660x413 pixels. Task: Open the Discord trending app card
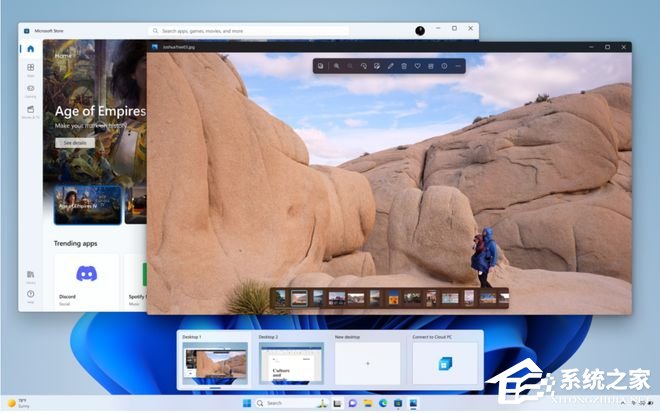[x=86, y=281]
